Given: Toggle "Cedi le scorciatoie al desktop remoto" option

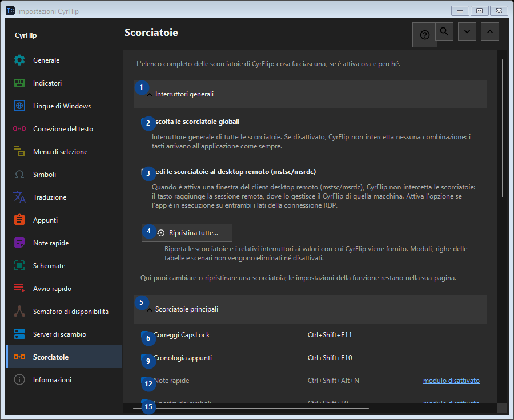Looking at the screenshot, I should tap(229, 172).
